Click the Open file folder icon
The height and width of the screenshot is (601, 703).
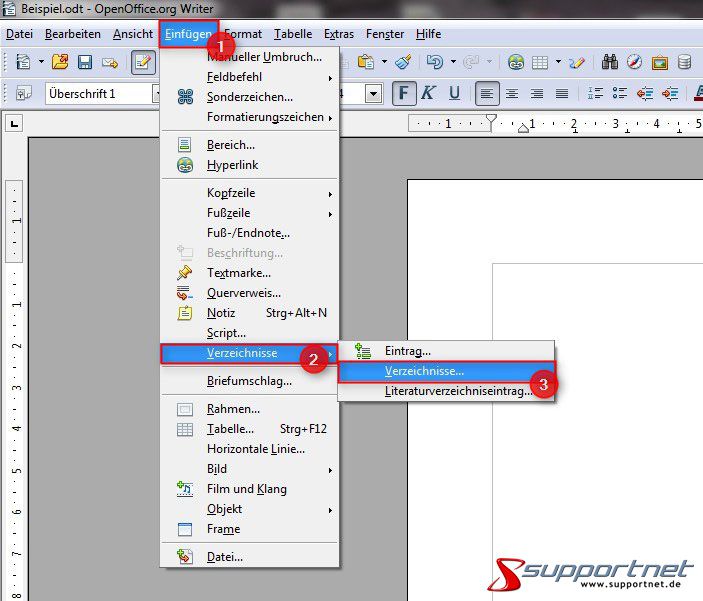60,62
